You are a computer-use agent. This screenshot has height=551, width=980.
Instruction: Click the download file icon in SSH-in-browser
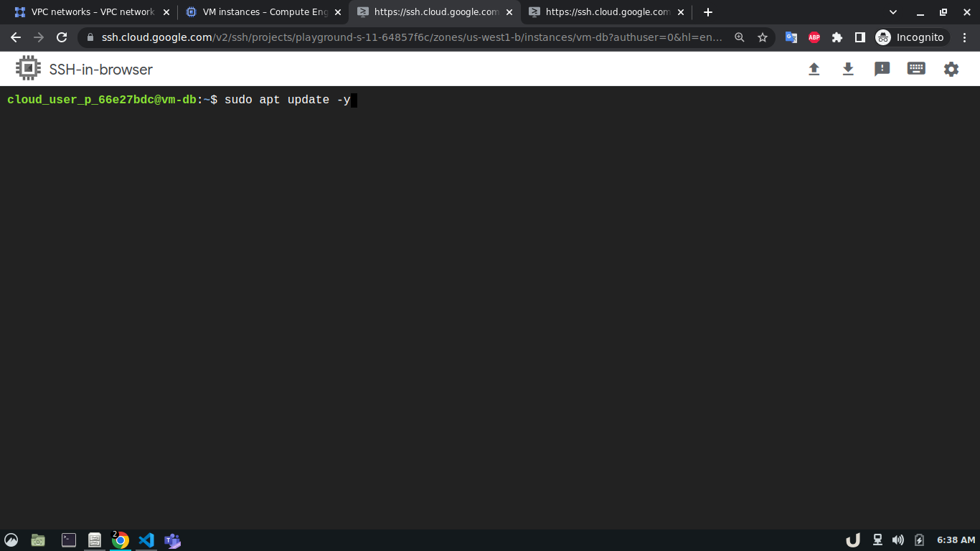tap(848, 69)
